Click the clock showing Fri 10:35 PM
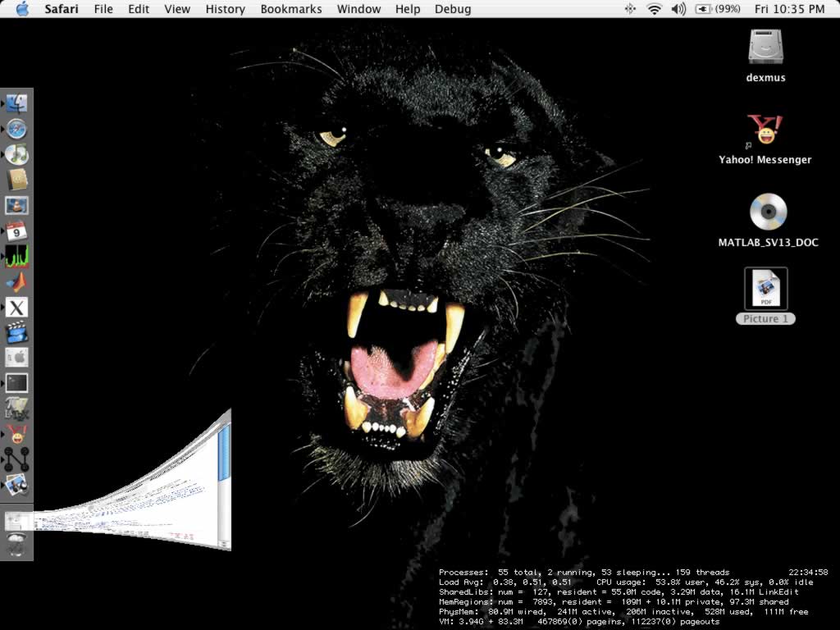The height and width of the screenshot is (630, 840). pos(789,8)
